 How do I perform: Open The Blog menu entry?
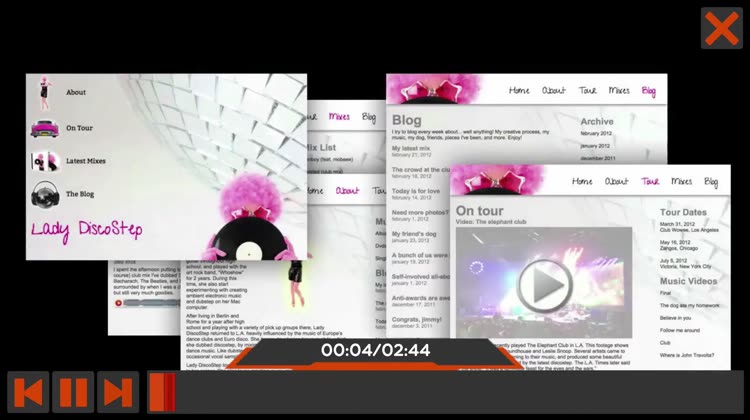pos(80,194)
